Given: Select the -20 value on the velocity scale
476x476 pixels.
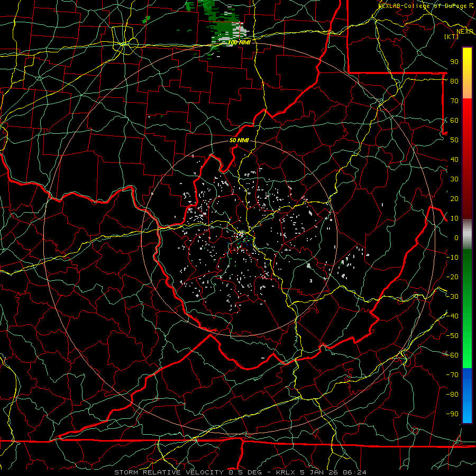Looking at the screenshot, I should 452,277.
